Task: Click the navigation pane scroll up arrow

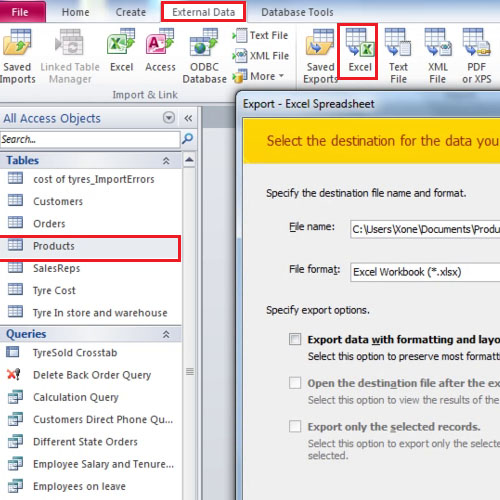Action: pos(189,160)
